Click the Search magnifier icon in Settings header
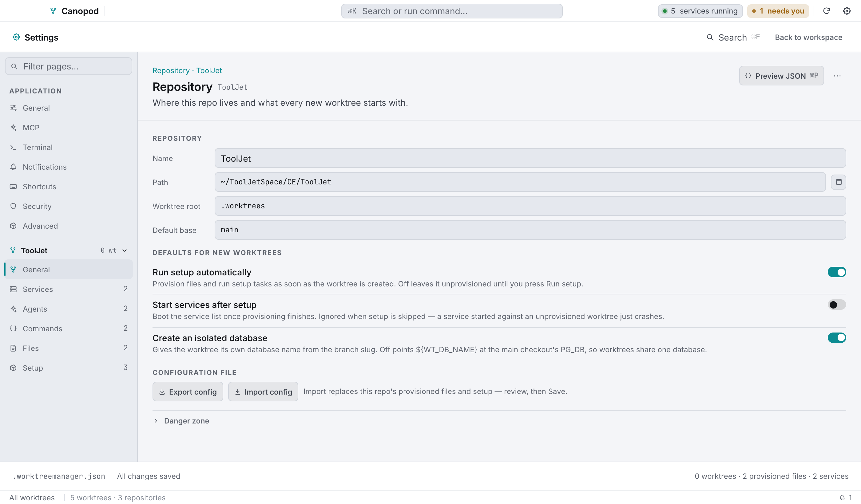Viewport: 861px width, 504px height. [x=710, y=37]
